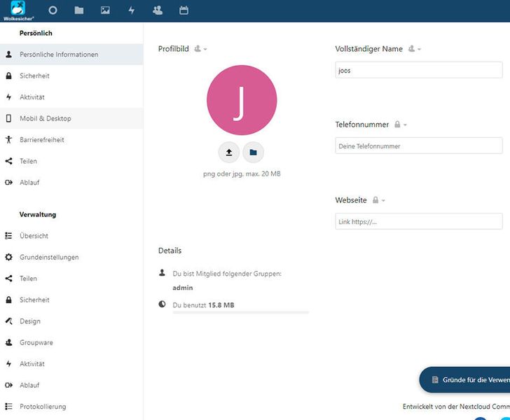Screen dimensions: 510x420
Task: Open the Wolkesicher logo home
Action: (18, 10)
